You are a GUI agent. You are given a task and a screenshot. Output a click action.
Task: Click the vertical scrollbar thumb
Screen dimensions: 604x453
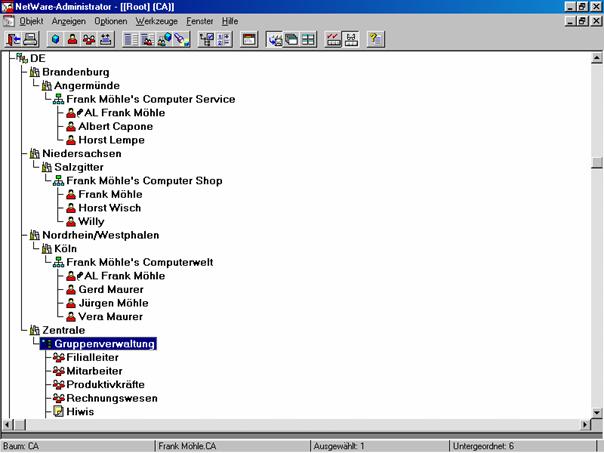tap(596, 163)
